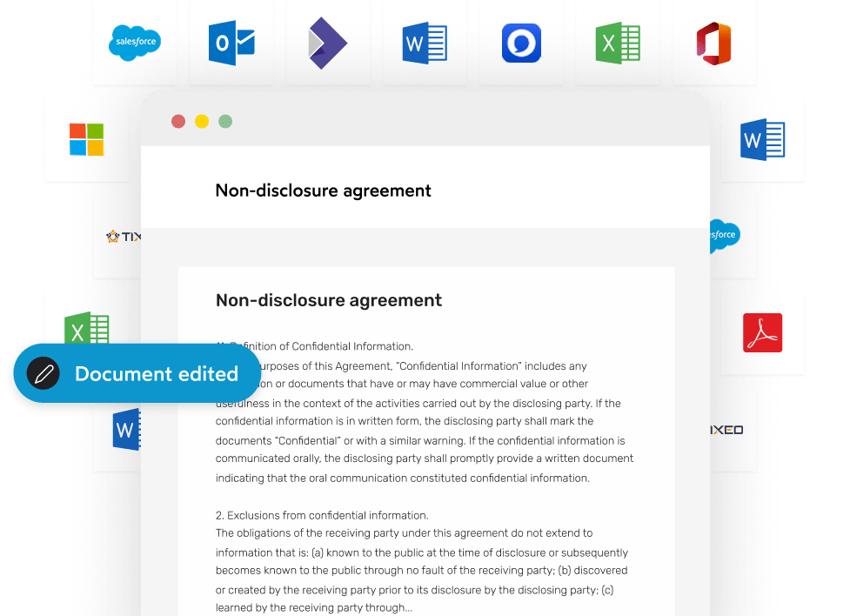Select the Excel tile left of the document

tap(87, 330)
